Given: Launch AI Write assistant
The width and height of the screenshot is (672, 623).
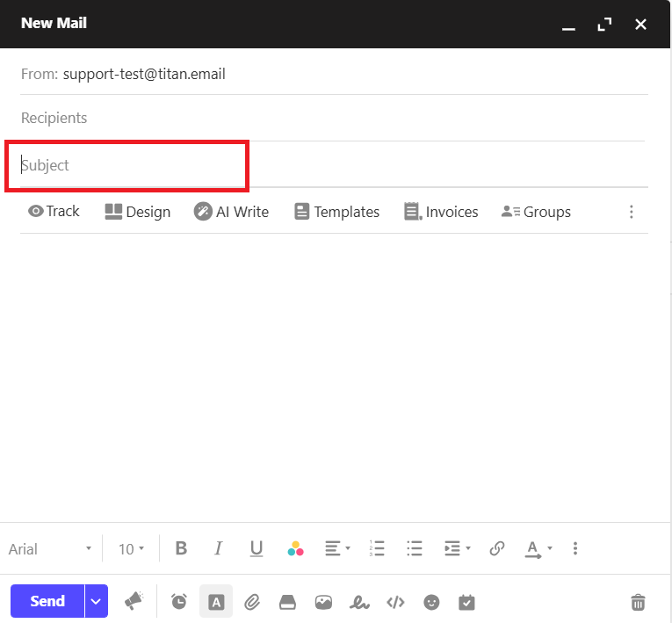Looking at the screenshot, I should tap(231, 212).
